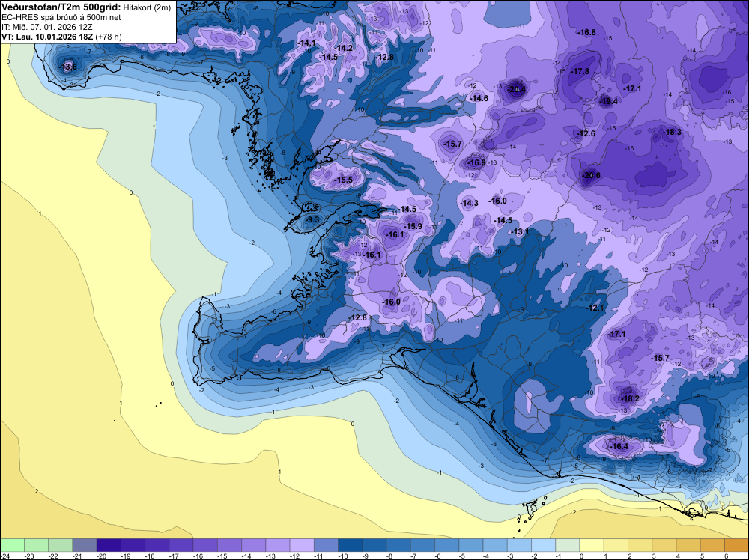The height and width of the screenshot is (560, 749).
Task: Click the -12.1 temperature value
Action: point(595,308)
